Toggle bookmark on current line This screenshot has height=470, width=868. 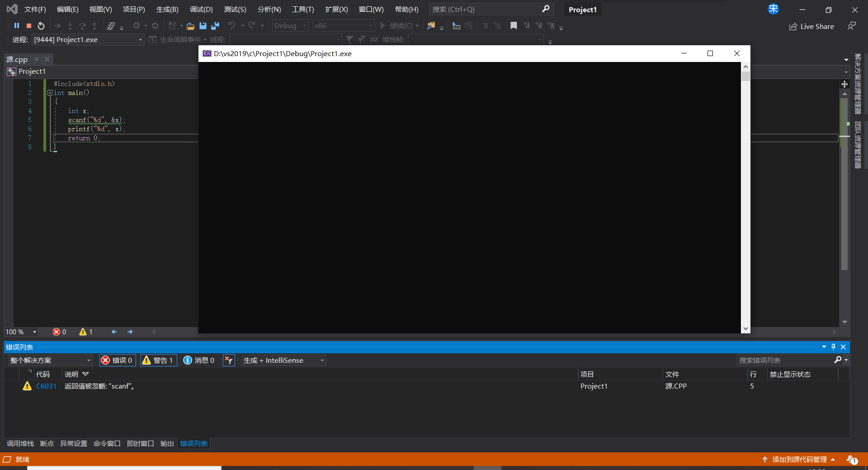[x=514, y=26]
